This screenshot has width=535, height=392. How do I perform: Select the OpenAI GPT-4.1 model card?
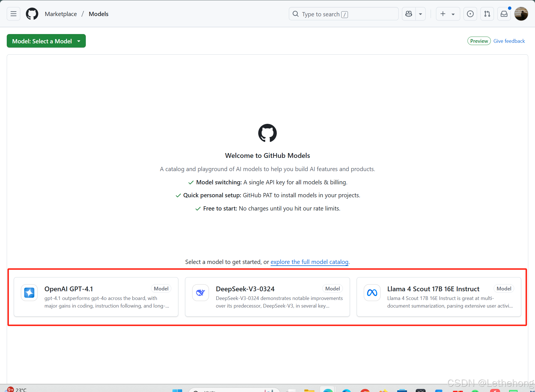point(96,297)
